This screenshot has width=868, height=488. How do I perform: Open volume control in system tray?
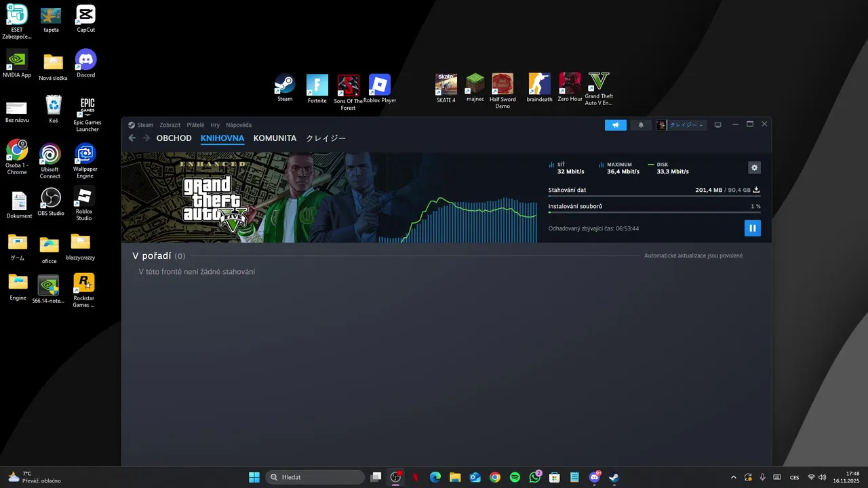click(823, 477)
